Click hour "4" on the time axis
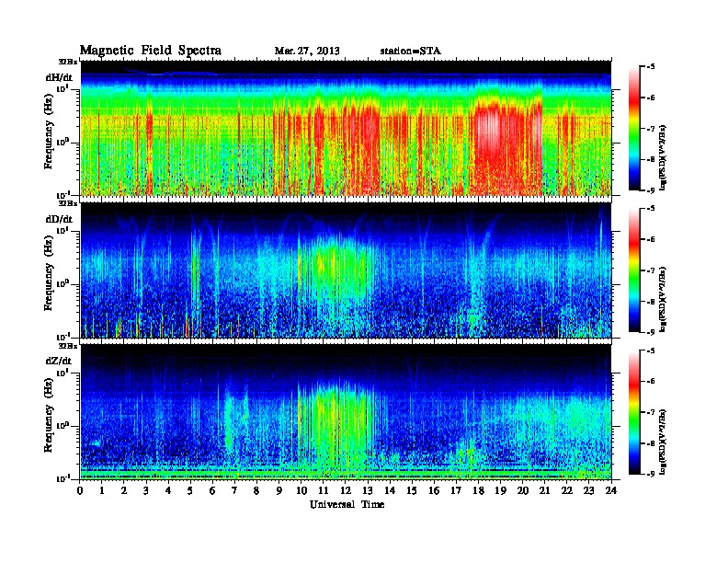 168,490
